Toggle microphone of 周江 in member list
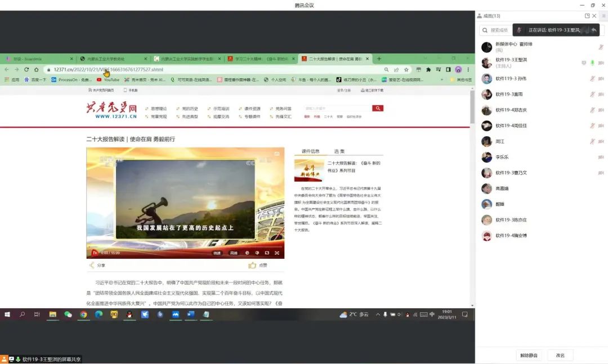The image size is (608, 364). [592, 142]
